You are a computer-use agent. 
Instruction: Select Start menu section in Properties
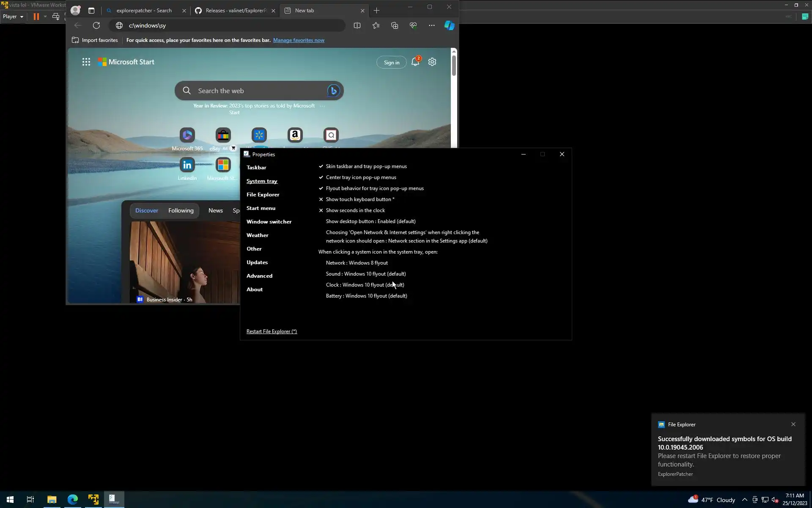[261, 208]
